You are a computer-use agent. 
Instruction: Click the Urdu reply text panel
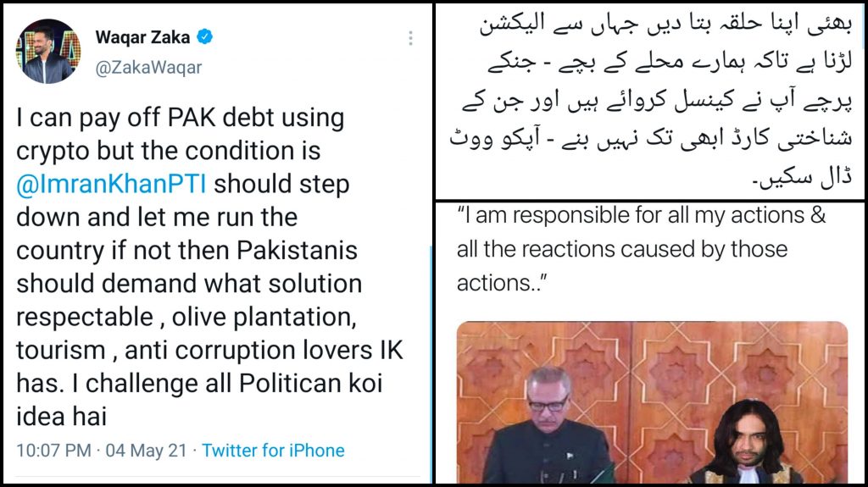point(650,102)
